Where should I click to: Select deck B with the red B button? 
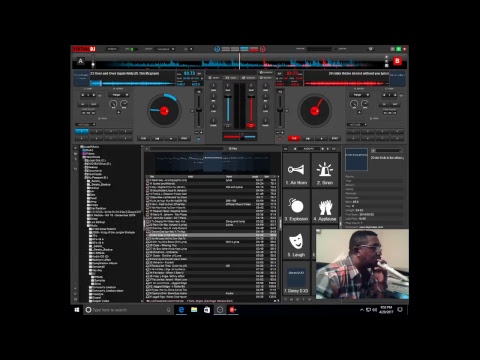click(397, 61)
